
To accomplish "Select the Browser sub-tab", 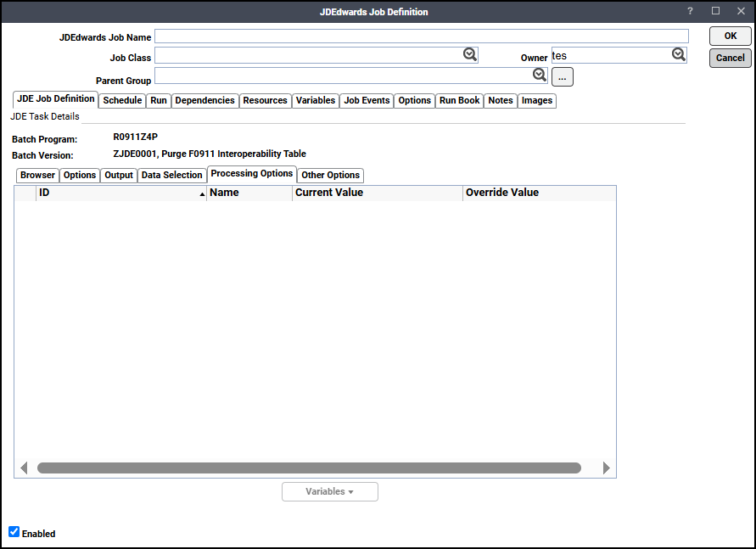I will click(x=37, y=175).
